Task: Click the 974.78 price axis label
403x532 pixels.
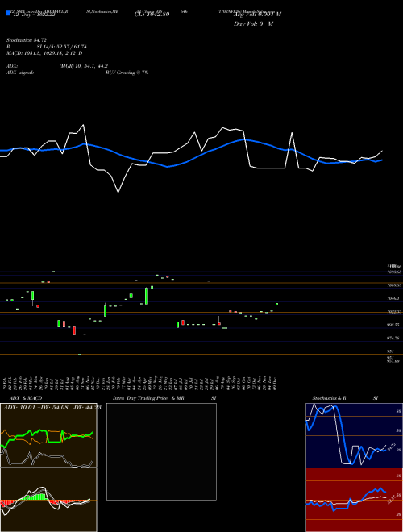Action: tap(393, 339)
